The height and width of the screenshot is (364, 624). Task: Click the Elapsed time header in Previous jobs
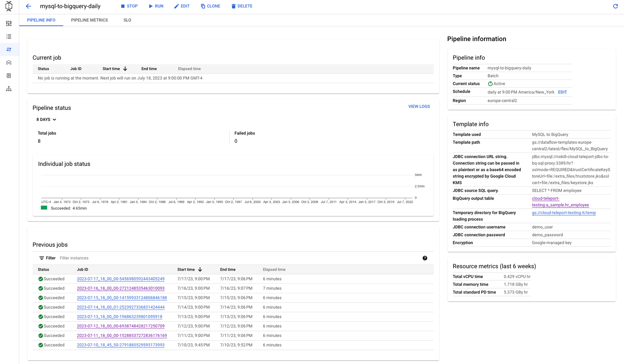point(274,270)
